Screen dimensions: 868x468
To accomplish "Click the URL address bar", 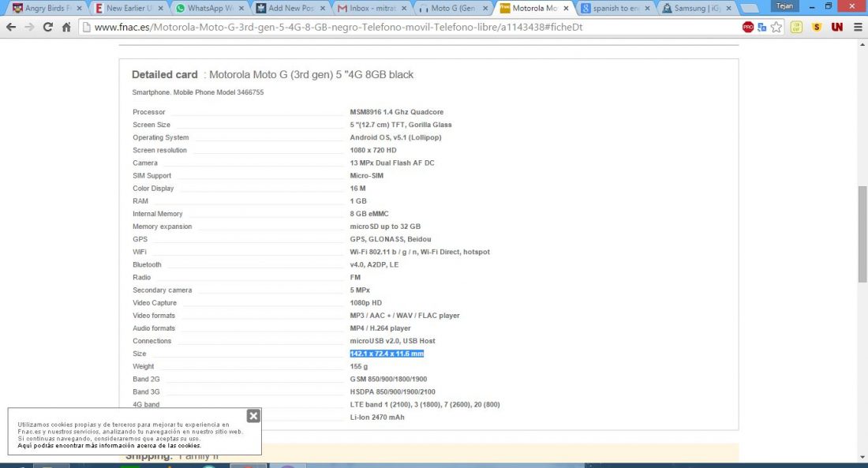I will pos(395,27).
